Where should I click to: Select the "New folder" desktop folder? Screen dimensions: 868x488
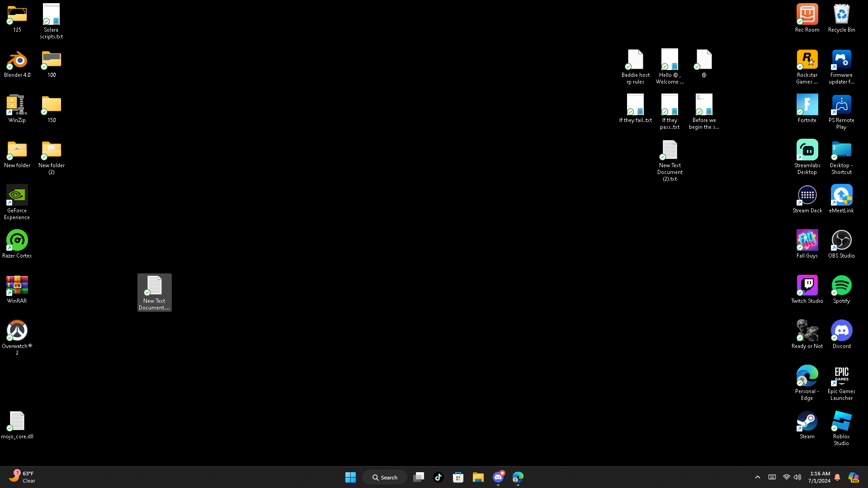(17, 155)
